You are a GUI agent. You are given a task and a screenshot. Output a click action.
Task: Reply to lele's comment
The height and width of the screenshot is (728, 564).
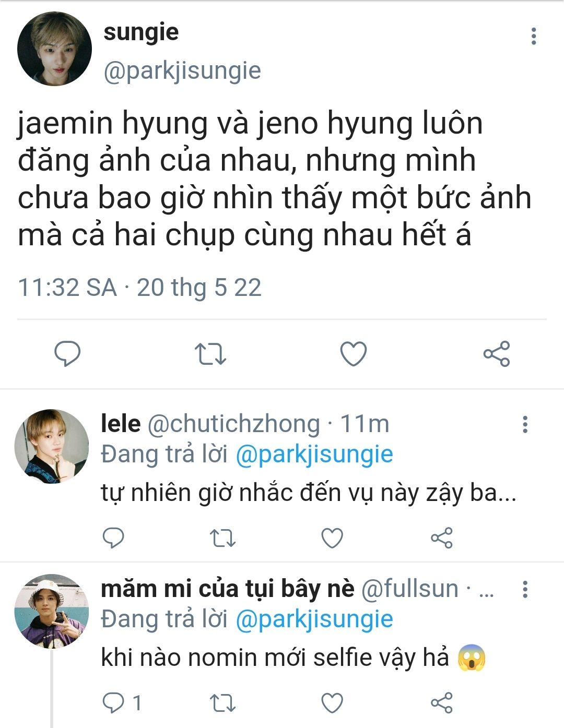point(113,538)
